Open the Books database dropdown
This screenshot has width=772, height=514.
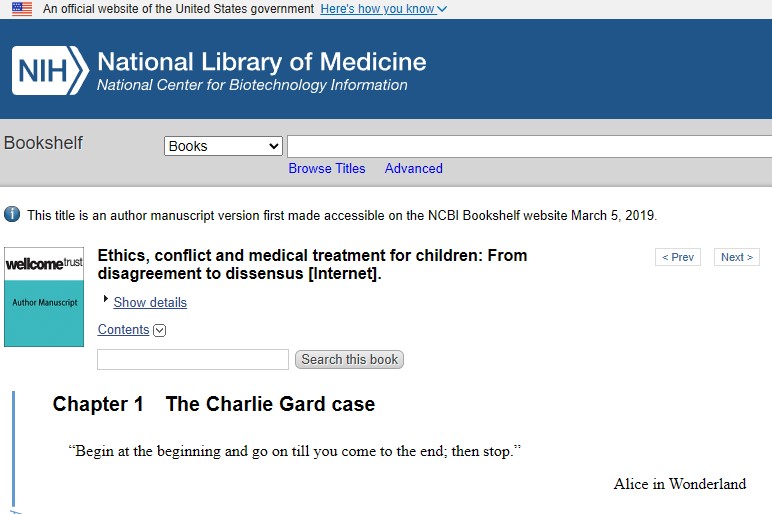pyautogui.click(x=224, y=146)
